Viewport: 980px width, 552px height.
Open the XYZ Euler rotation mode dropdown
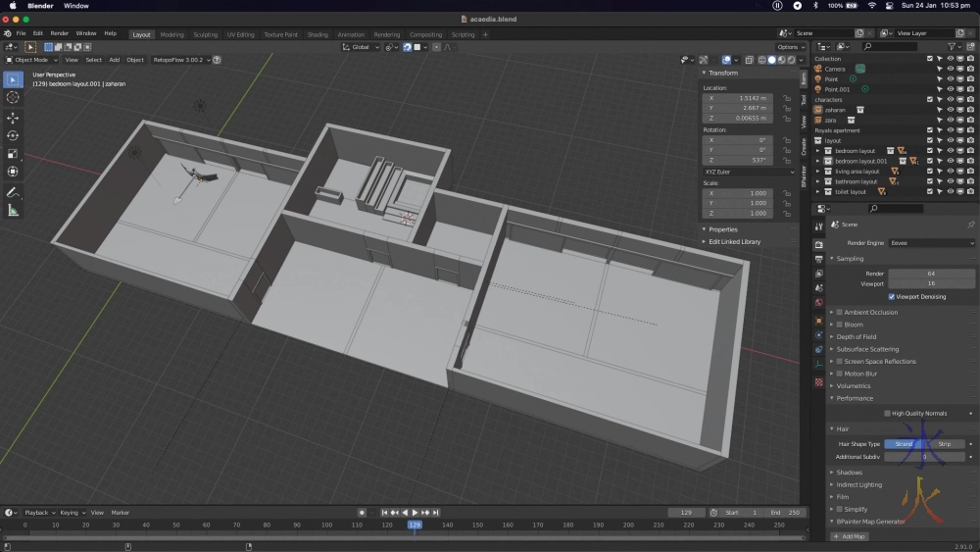750,172
